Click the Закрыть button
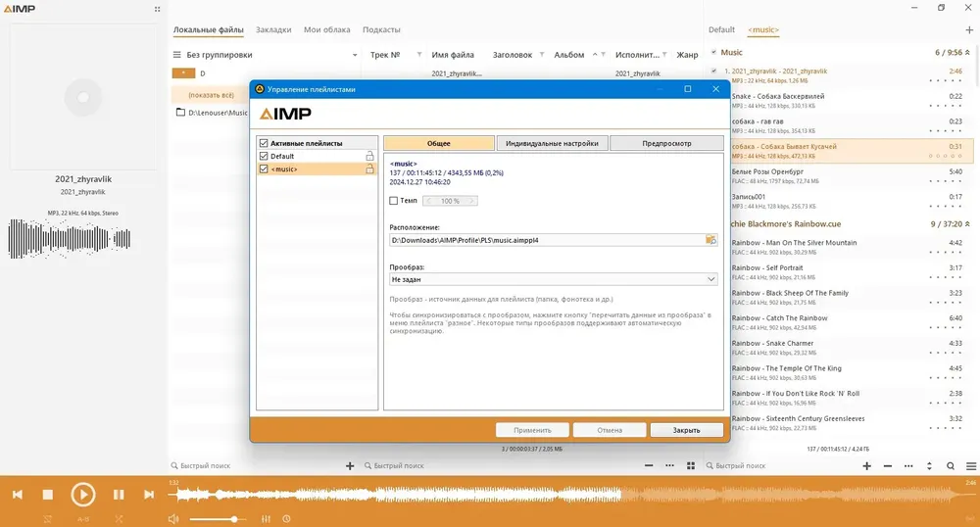The image size is (980, 527). [686, 430]
